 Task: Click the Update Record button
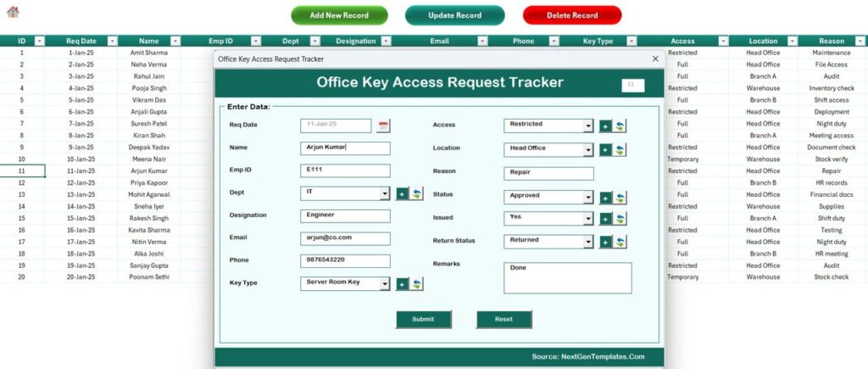click(455, 15)
